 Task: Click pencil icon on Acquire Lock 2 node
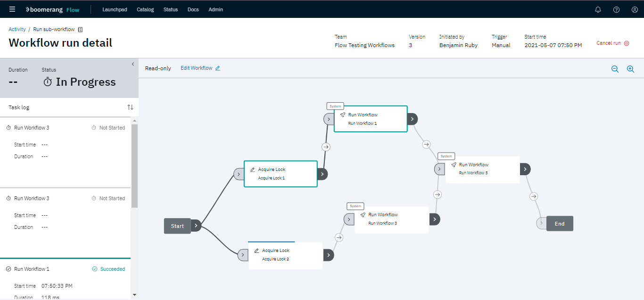[x=256, y=251]
